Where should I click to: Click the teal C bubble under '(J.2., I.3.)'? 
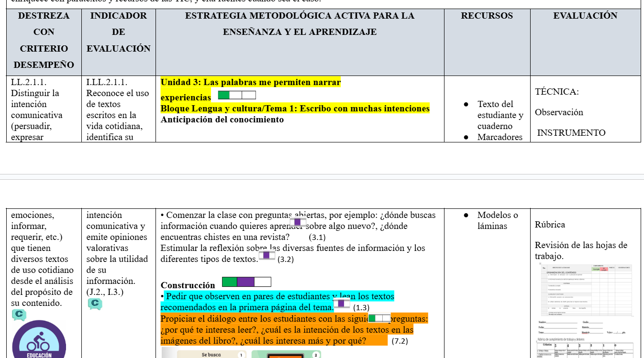click(x=95, y=304)
